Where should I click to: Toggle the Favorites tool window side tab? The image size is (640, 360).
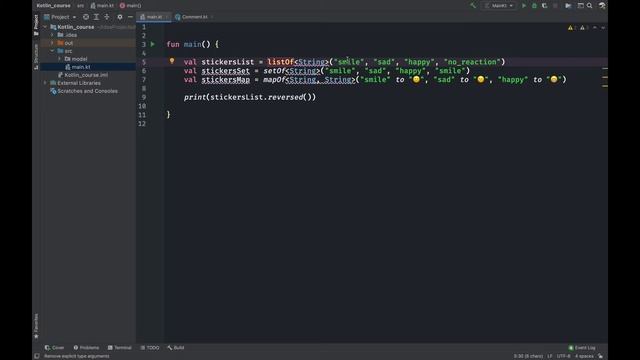(36, 326)
